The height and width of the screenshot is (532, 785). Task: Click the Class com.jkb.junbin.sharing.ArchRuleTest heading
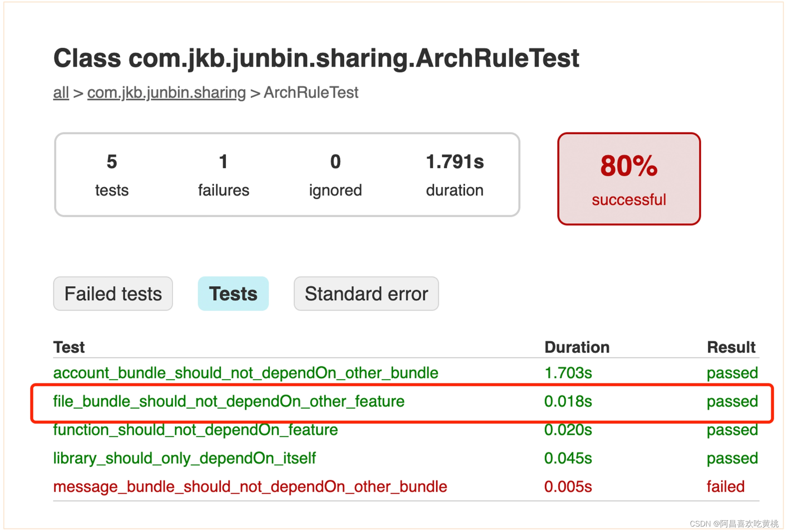point(316,58)
